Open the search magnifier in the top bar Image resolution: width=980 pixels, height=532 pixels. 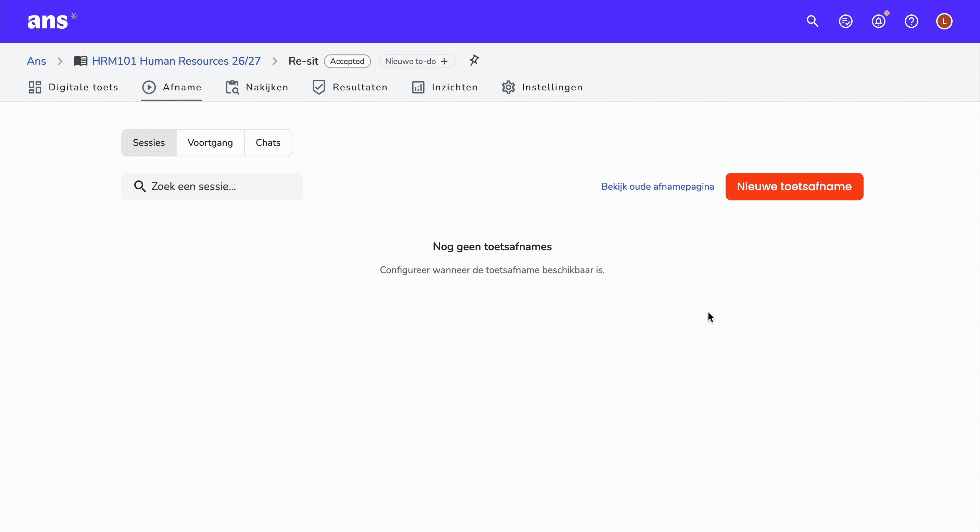812,21
